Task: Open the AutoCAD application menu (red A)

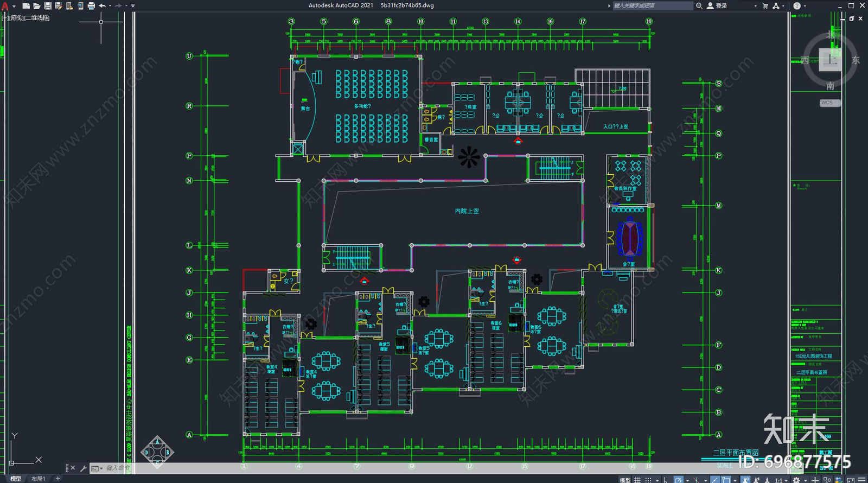Action: click(5, 6)
